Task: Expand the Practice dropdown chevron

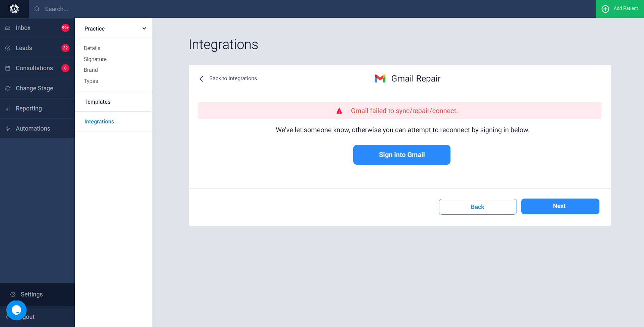Action: 144,29
